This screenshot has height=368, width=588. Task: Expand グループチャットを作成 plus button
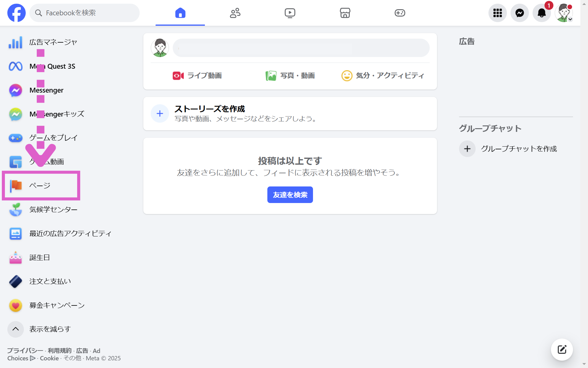point(467,149)
